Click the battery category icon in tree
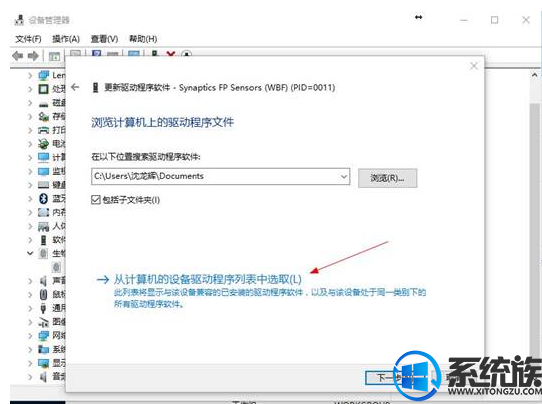542x404 pixels. pyautogui.click(x=43, y=143)
